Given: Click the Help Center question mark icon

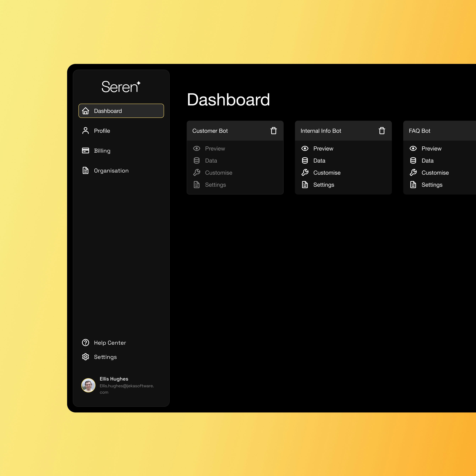Looking at the screenshot, I should [86, 343].
